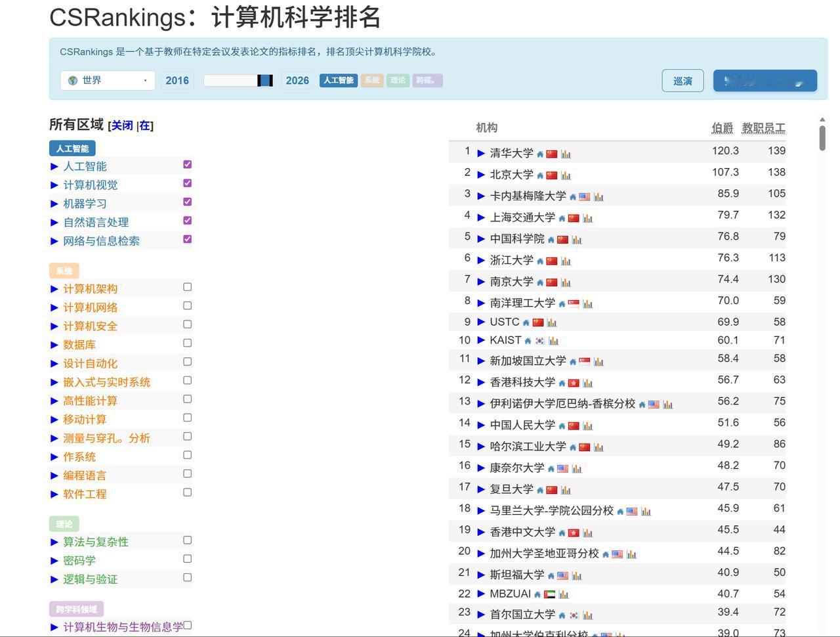This screenshot has width=840, height=637.
Task: Click the rankings list scrollbar thumb
Action: pos(822,137)
